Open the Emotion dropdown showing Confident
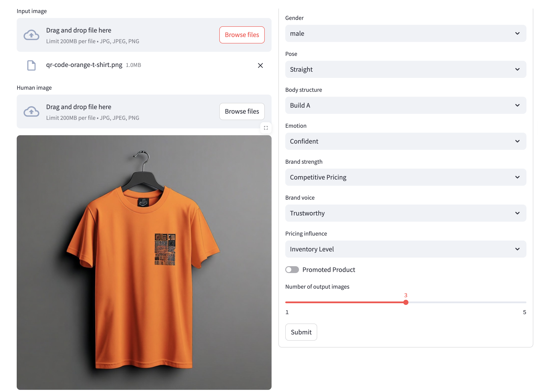 [x=405, y=141]
